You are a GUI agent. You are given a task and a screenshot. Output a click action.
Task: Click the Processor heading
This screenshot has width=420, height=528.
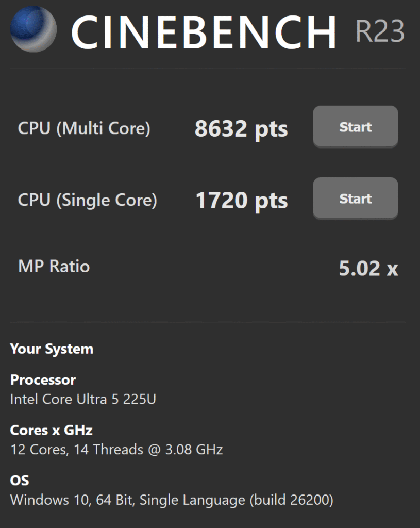pyautogui.click(x=43, y=380)
